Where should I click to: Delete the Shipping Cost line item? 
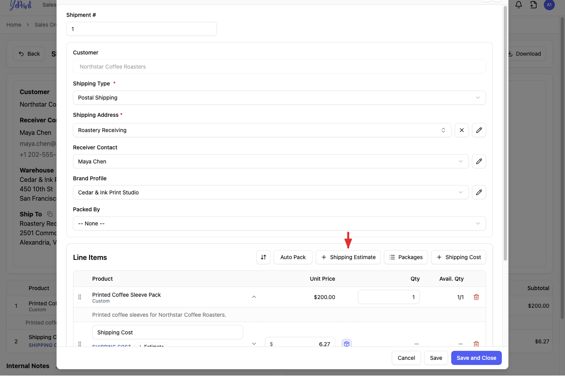coord(476,344)
